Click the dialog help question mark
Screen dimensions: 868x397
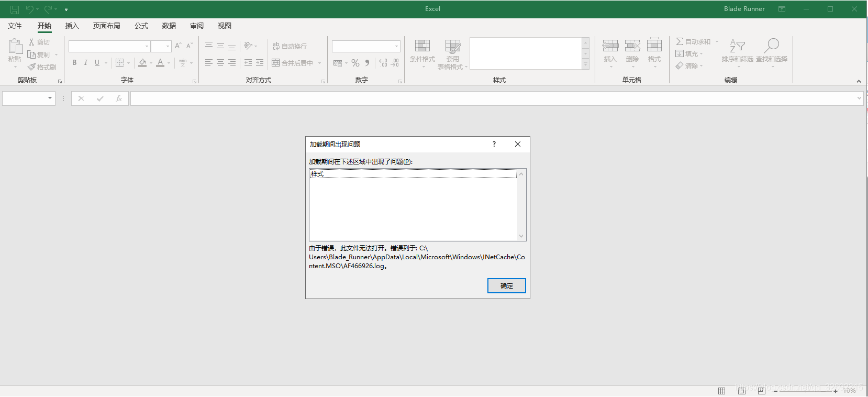pos(494,144)
